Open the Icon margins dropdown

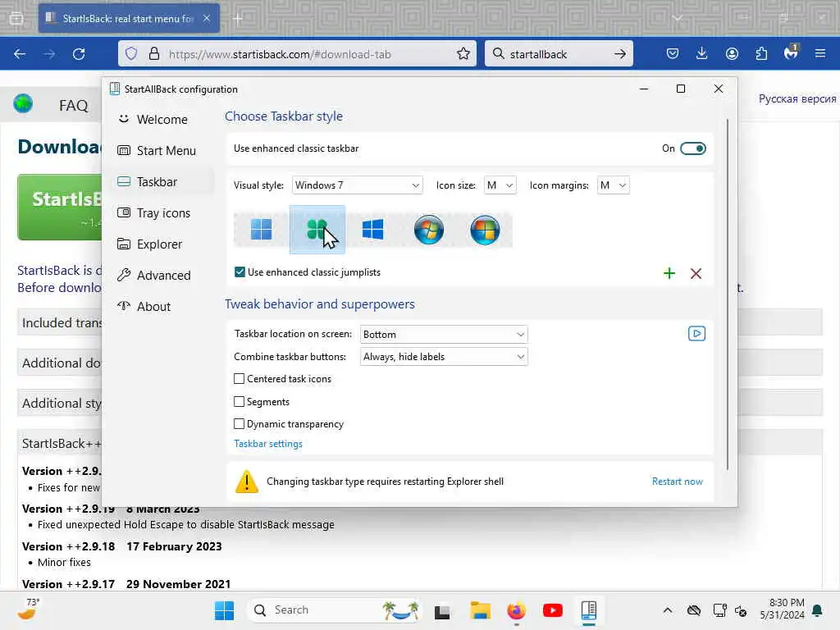(613, 185)
